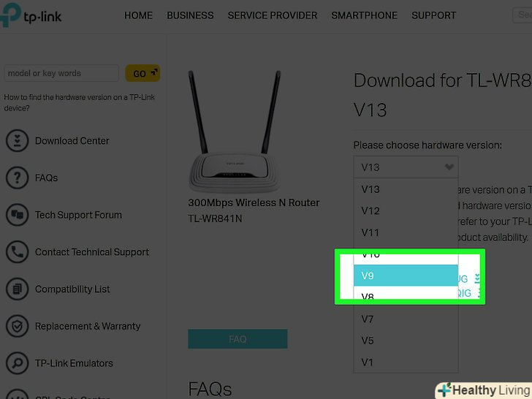Select V7 in the version list
The height and width of the screenshot is (399, 532).
coord(406,319)
